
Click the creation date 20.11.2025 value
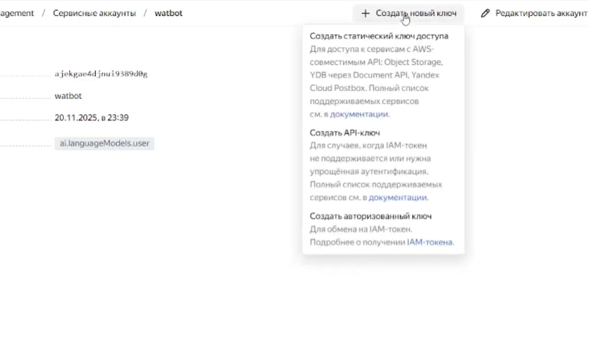pyautogui.click(x=91, y=118)
